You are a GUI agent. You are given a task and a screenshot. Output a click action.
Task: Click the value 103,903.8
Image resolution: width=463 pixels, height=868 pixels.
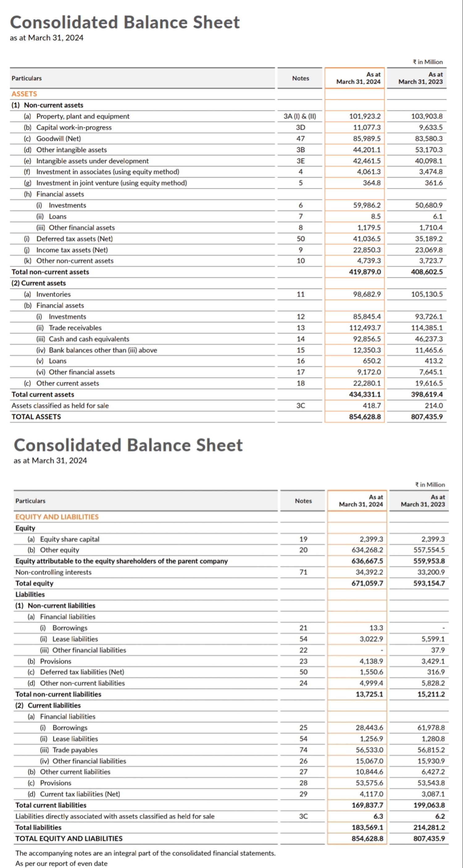(427, 116)
